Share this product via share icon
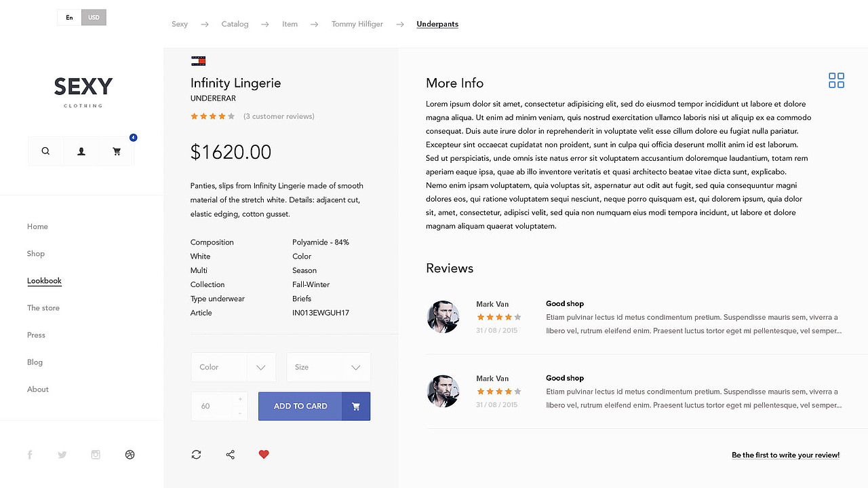Screen dimensions: 868x488 pos(231,455)
